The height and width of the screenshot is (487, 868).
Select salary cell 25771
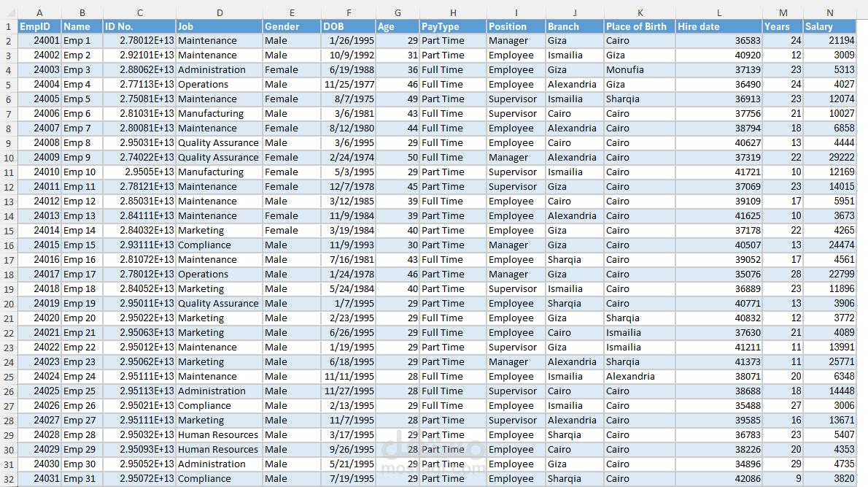point(830,362)
